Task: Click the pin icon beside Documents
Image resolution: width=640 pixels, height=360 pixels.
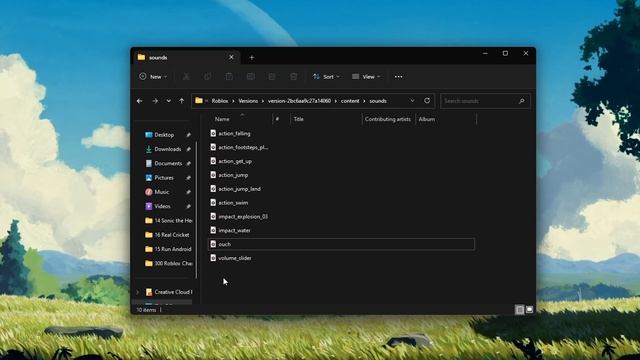Action: tap(189, 163)
